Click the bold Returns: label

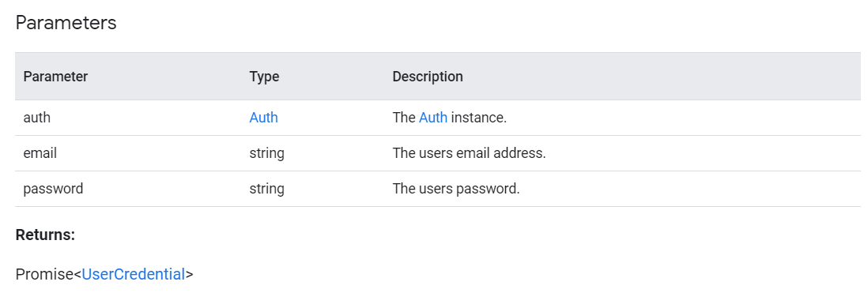tap(45, 235)
